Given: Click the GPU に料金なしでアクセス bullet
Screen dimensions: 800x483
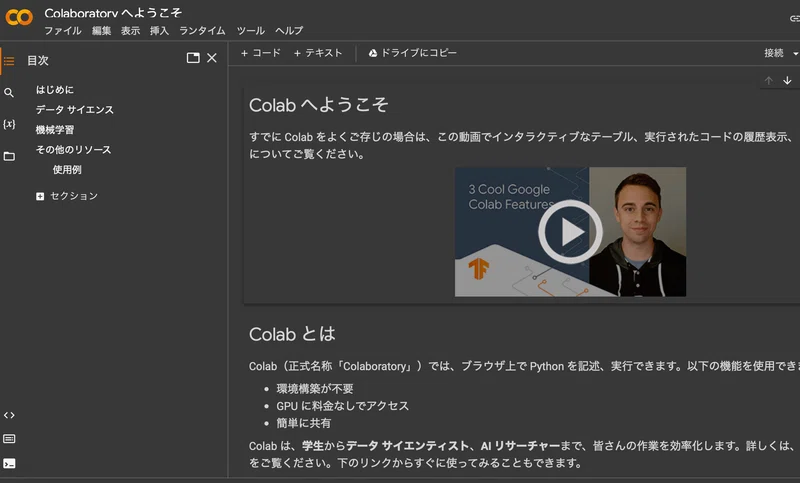Looking at the screenshot, I should click(342, 406).
